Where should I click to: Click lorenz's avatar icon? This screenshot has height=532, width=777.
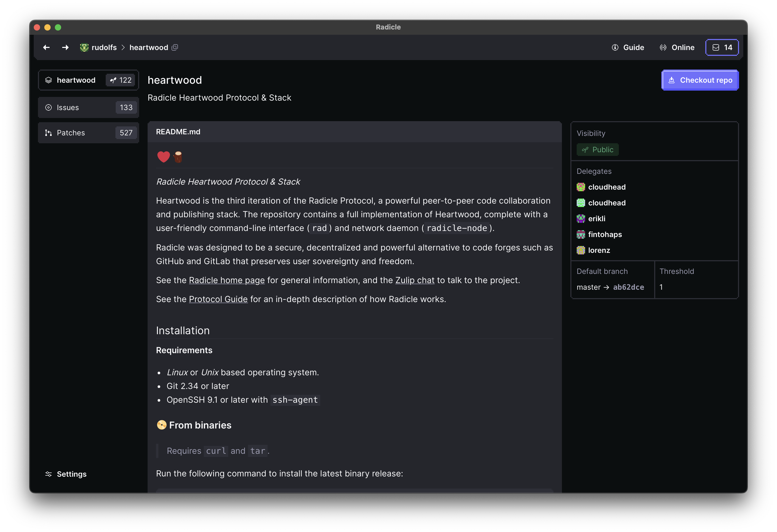tap(581, 250)
